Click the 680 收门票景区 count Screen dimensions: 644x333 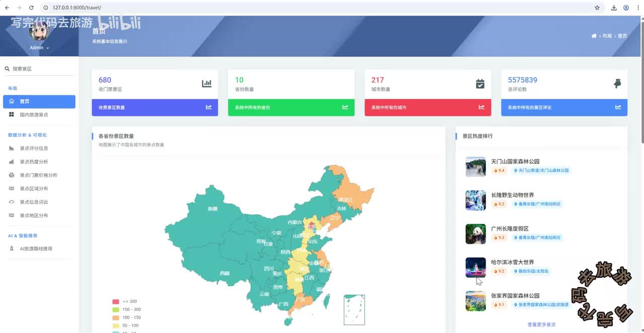click(x=105, y=80)
